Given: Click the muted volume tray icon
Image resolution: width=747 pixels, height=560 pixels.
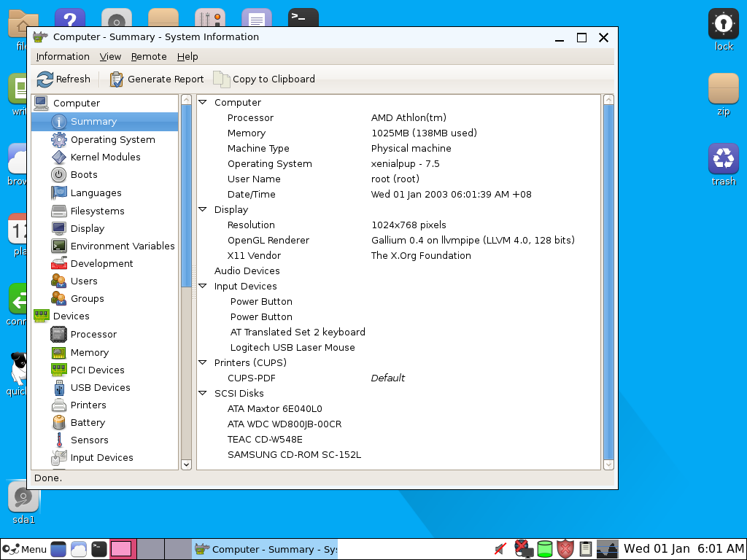Looking at the screenshot, I should point(500,549).
